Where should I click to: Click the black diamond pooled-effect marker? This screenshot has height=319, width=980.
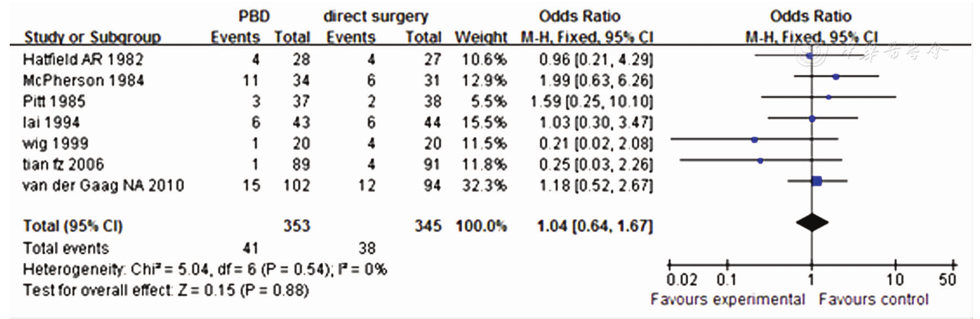tap(812, 222)
